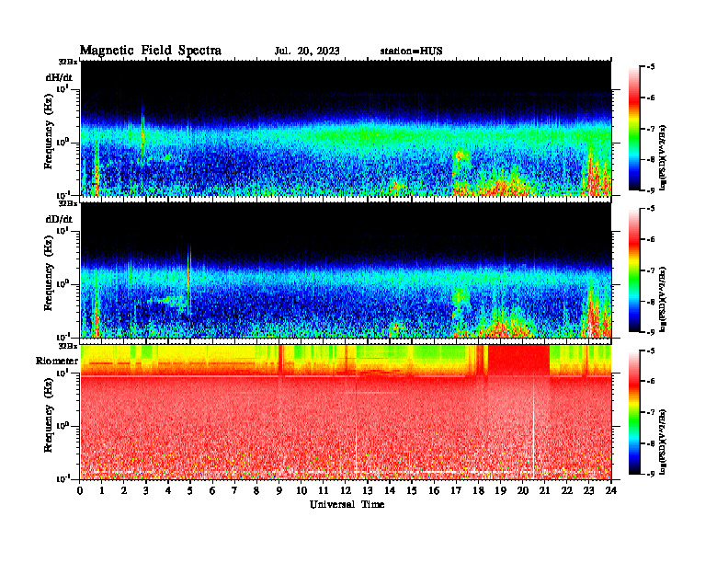
Task: Click the Riometer spectrogram plot
Action: (346, 412)
